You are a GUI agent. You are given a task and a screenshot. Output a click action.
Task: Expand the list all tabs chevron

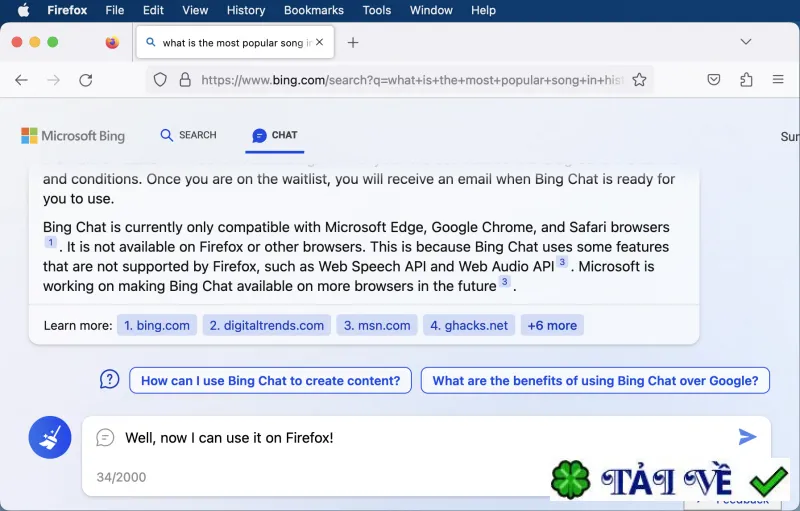pyautogui.click(x=745, y=42)
